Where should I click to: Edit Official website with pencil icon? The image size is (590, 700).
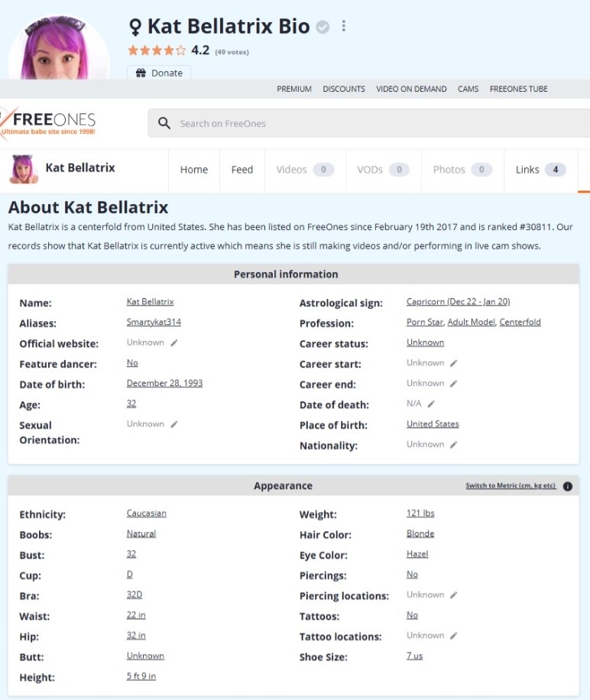pos(174,343)
